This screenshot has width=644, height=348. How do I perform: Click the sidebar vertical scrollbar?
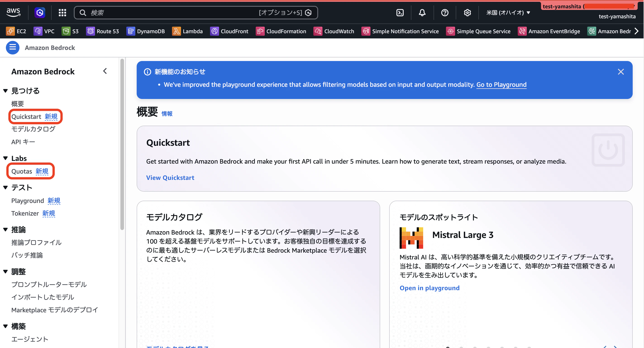(x=122, y=144)
